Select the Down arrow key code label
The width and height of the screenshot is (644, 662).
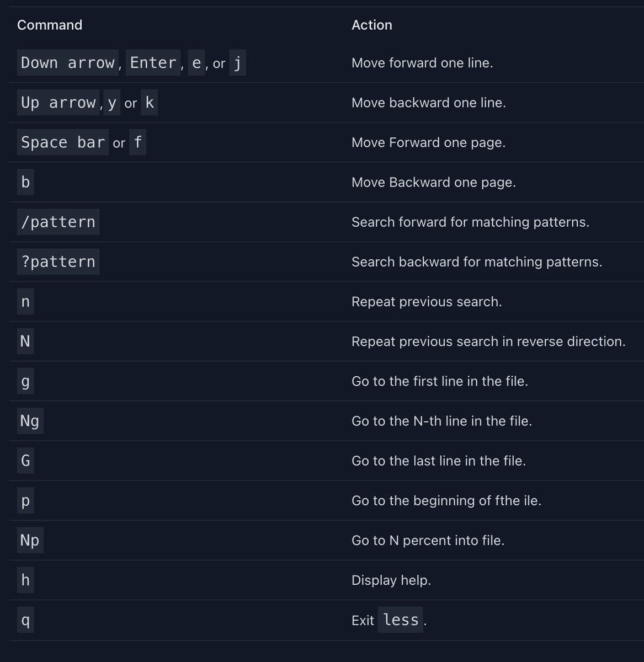67,63
